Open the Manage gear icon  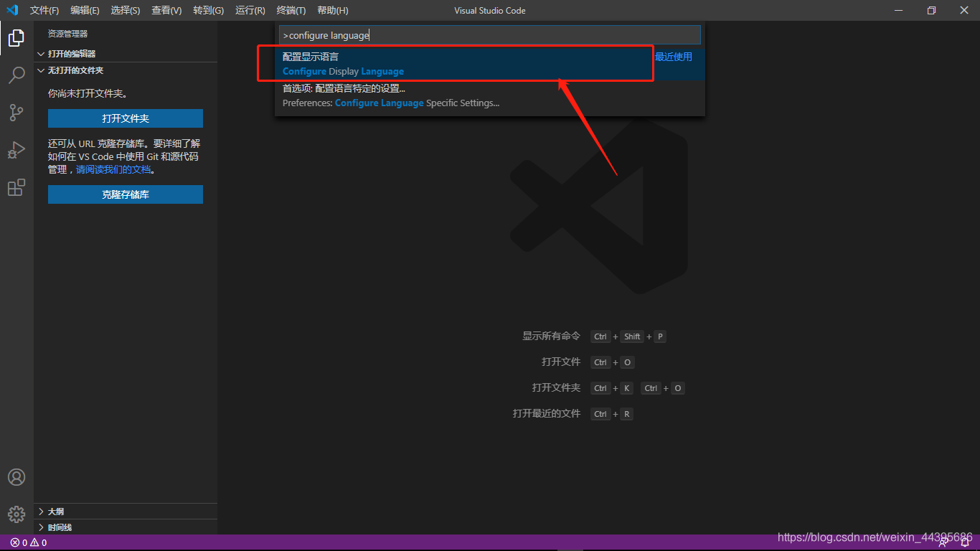(x=17, y=514)
